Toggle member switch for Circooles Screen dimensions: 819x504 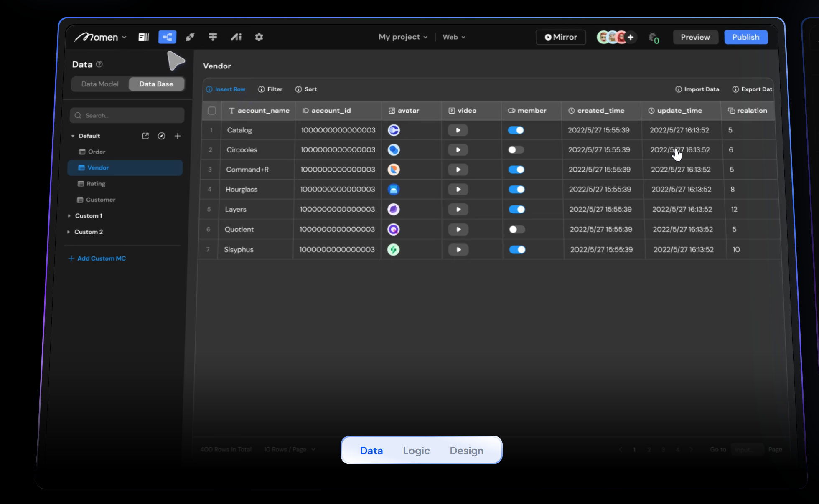tap(516, 150)
